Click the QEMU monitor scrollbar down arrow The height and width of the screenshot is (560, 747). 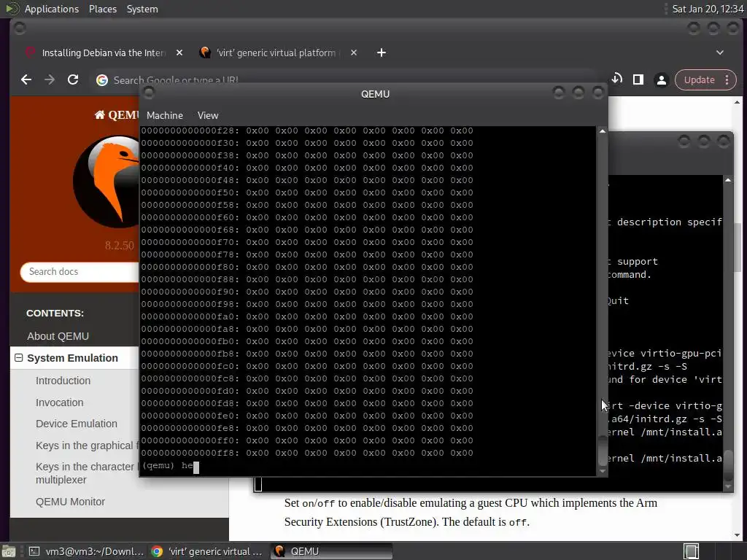[x=602, y=470]
